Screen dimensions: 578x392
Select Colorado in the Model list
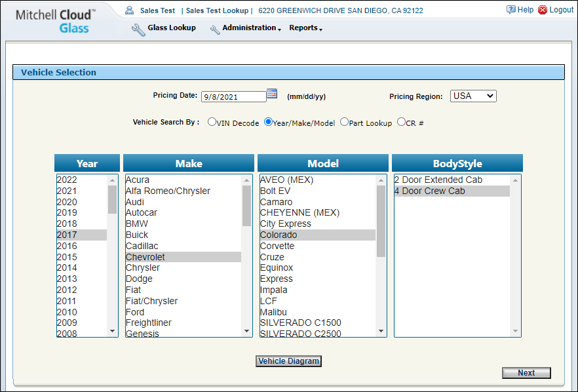[x=318, y=235]
